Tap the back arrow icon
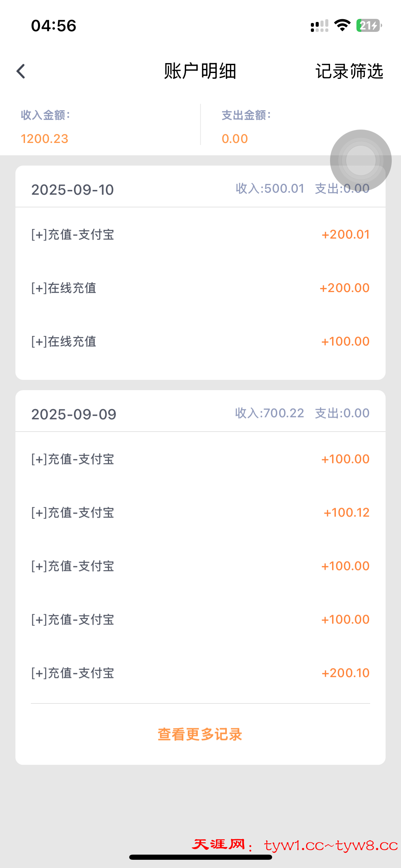This screenshot has width=401, height=868. point(21,71)
